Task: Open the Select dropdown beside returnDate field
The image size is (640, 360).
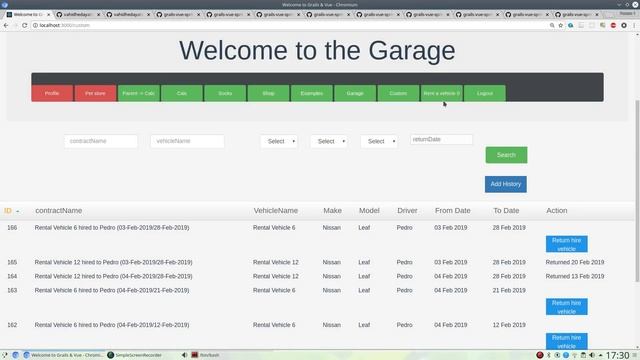Action: (x=379, y=142)
